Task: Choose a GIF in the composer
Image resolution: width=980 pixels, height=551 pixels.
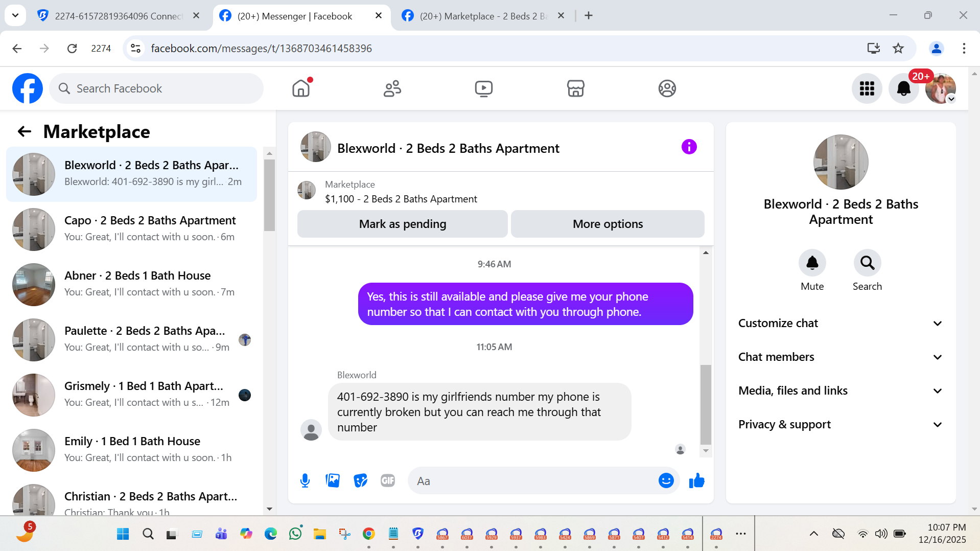Action: point(388,480)
